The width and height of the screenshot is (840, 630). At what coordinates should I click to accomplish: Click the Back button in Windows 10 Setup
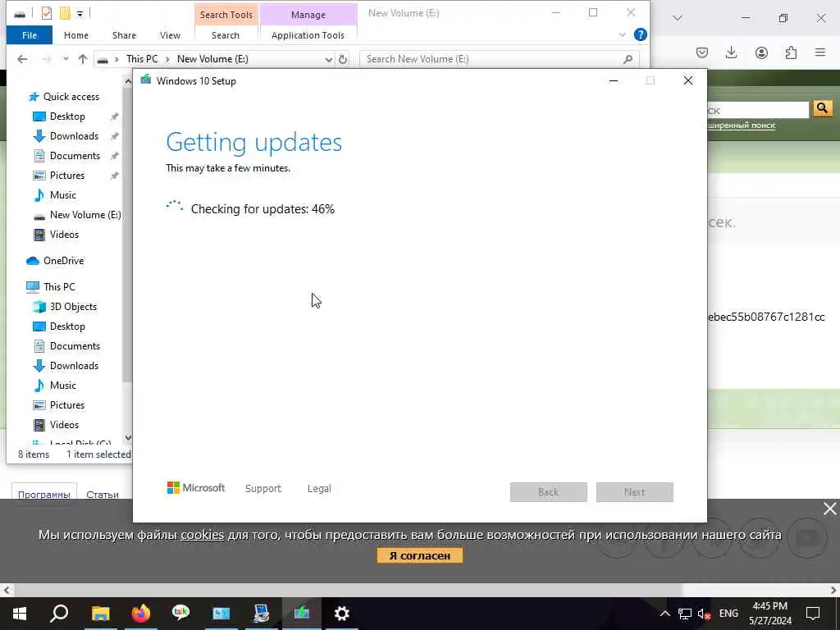pyautogui.click(x=549, y=492)
